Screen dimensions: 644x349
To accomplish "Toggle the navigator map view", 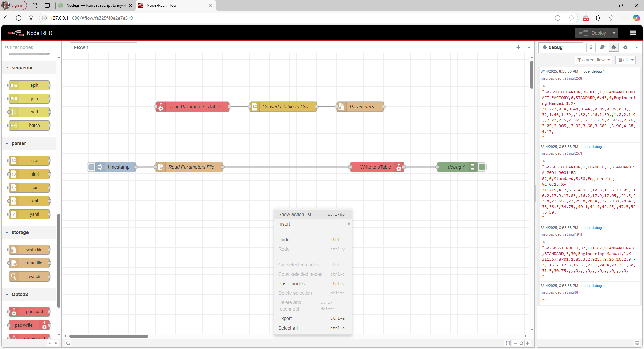I will [507, 343].
